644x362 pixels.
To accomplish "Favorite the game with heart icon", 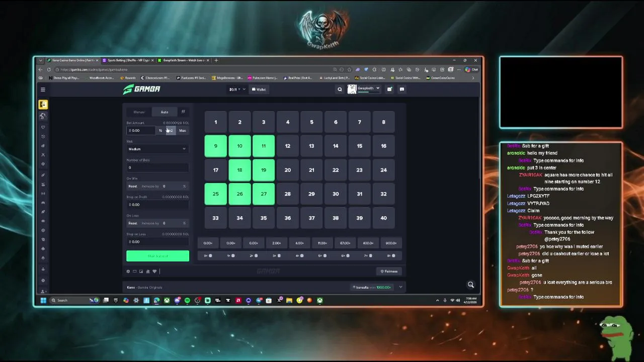I will [x=154, y=271].
